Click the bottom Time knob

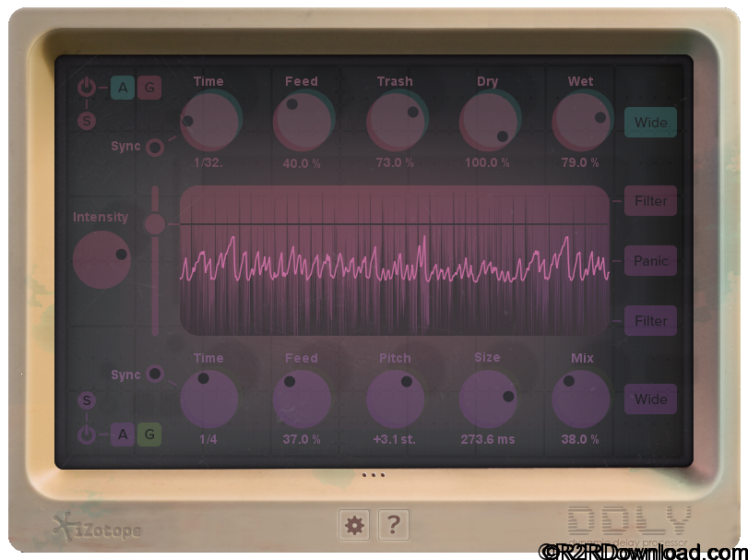coord(209,399)
